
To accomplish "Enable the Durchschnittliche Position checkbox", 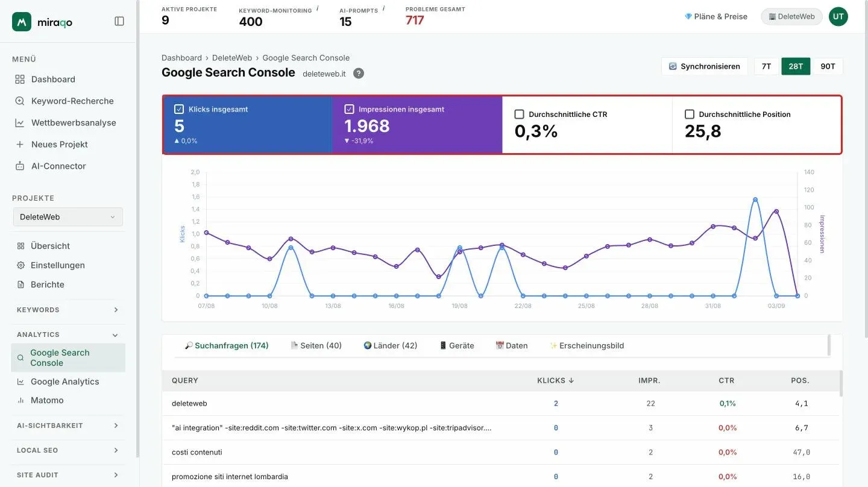I will tap(690, 115).
